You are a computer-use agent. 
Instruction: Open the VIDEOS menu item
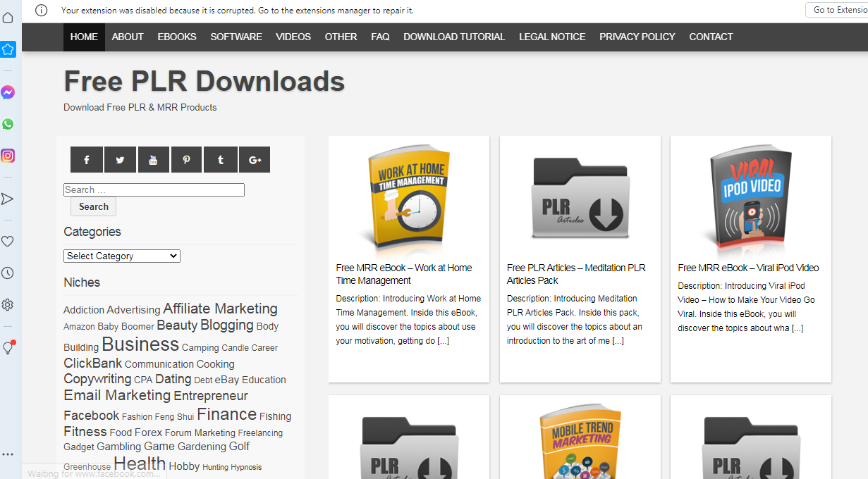click(x=293, y=37)
